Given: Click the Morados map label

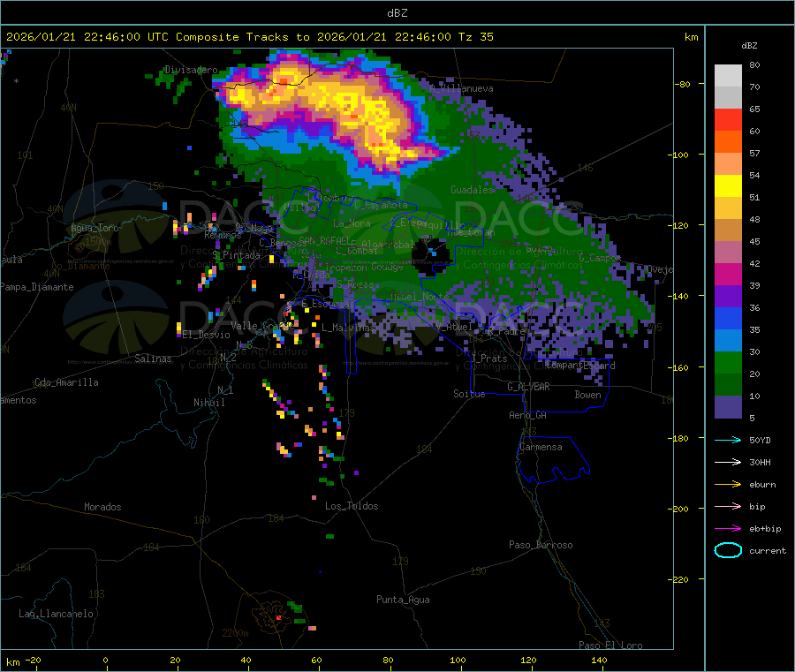Looking at the screenshot, I should click(102, 507).
